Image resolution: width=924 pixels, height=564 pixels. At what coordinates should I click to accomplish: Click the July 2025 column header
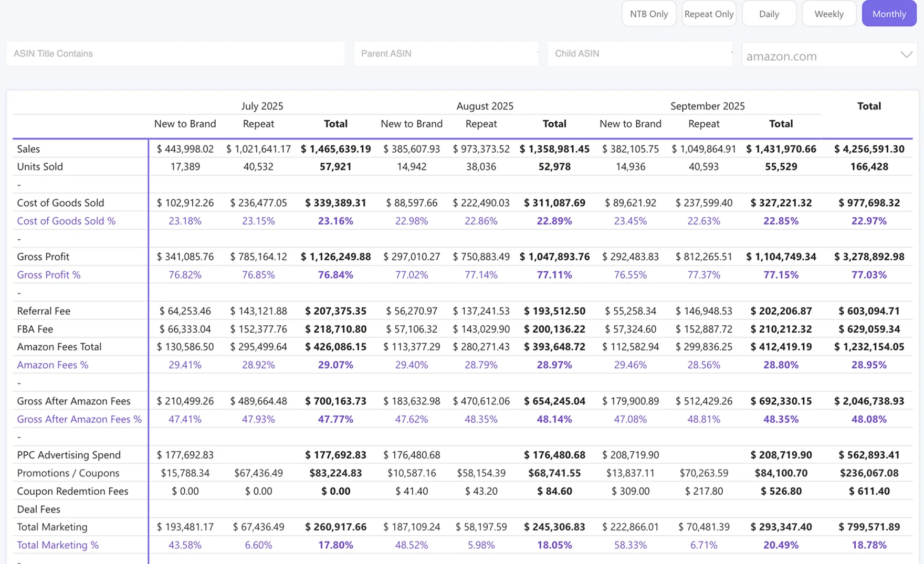tap(262, 106)
